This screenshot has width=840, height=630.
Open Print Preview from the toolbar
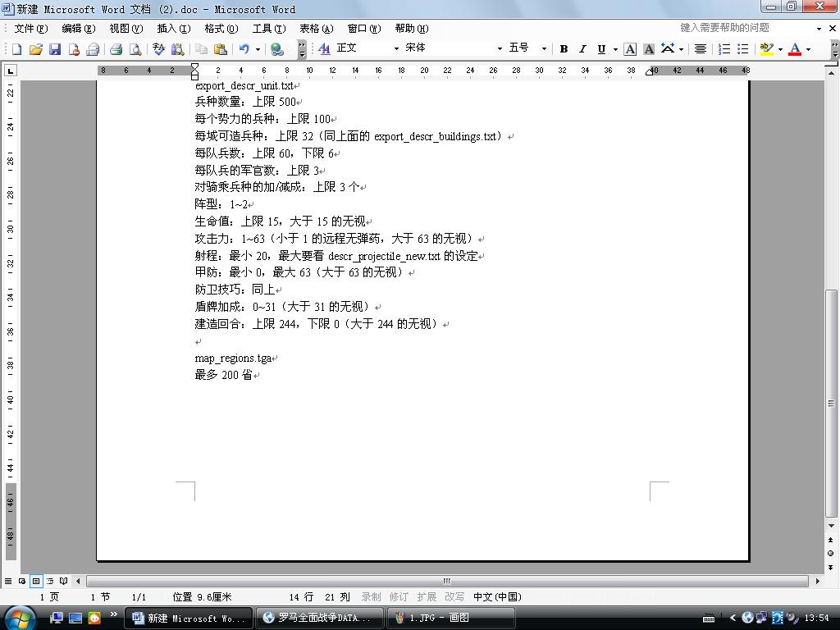coord(135,49)
